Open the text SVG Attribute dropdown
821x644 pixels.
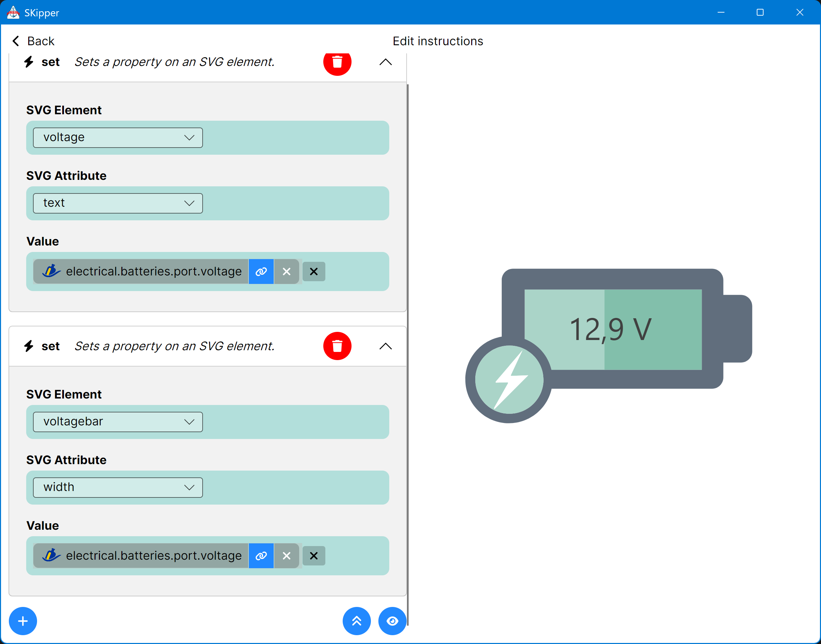point(118,203)
